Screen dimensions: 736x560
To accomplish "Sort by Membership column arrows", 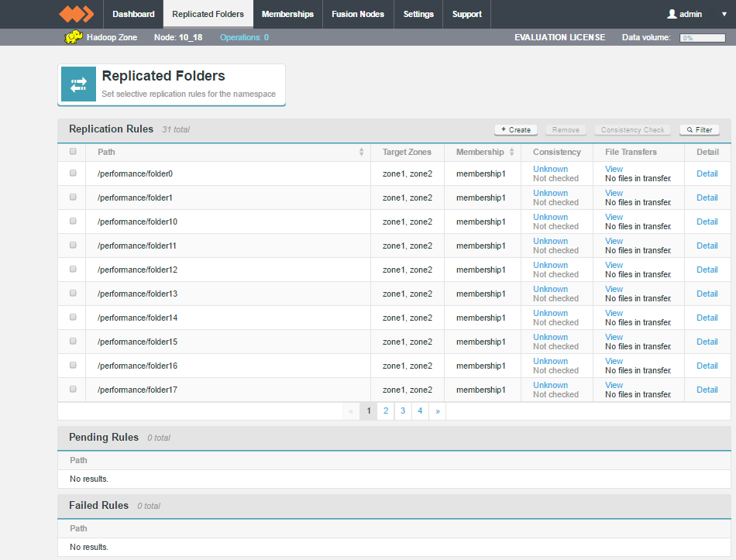I will point(511,152).
